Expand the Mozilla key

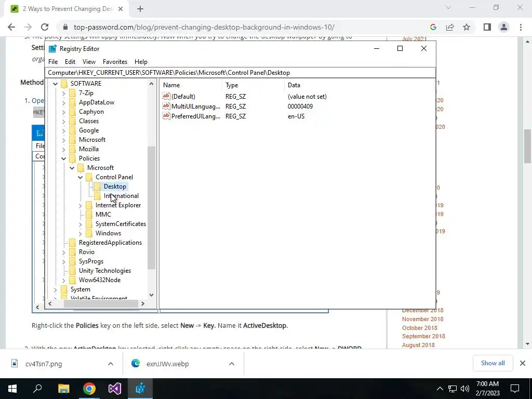click(x=63, y=149)
